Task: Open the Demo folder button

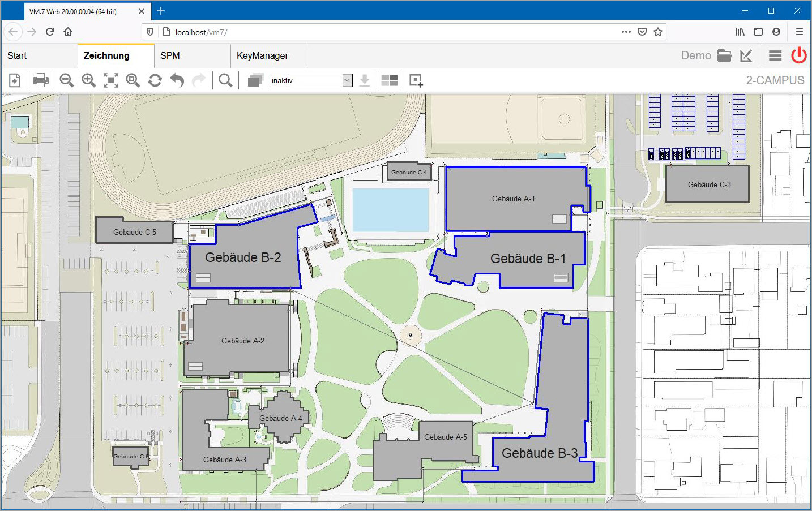Action: (x=724, y=55)
